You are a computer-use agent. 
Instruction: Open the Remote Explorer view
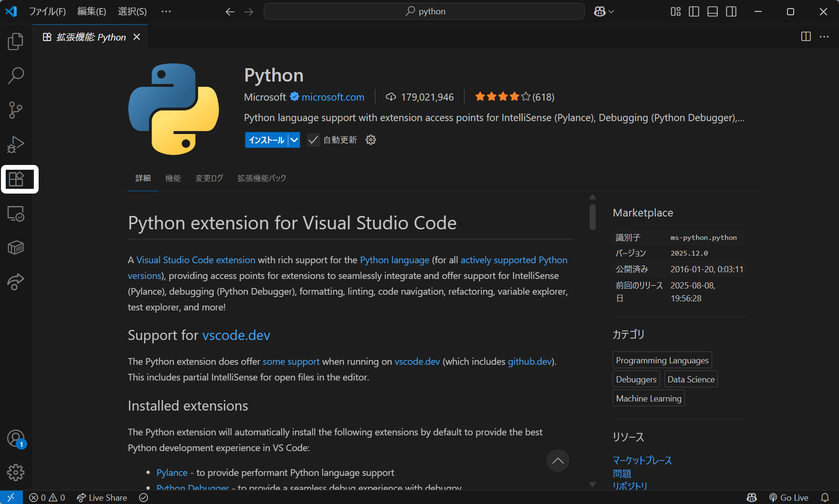coord(16,214)
